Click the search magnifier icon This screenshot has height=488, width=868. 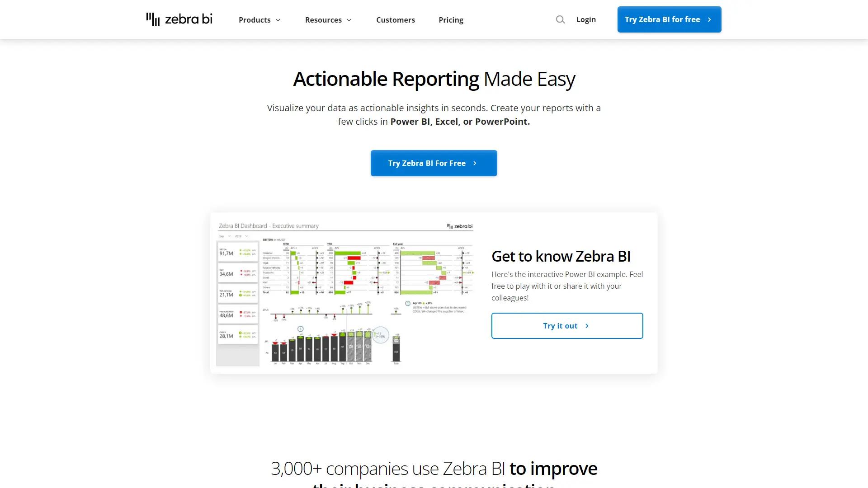pyautogui.click(x=560, y=19)
